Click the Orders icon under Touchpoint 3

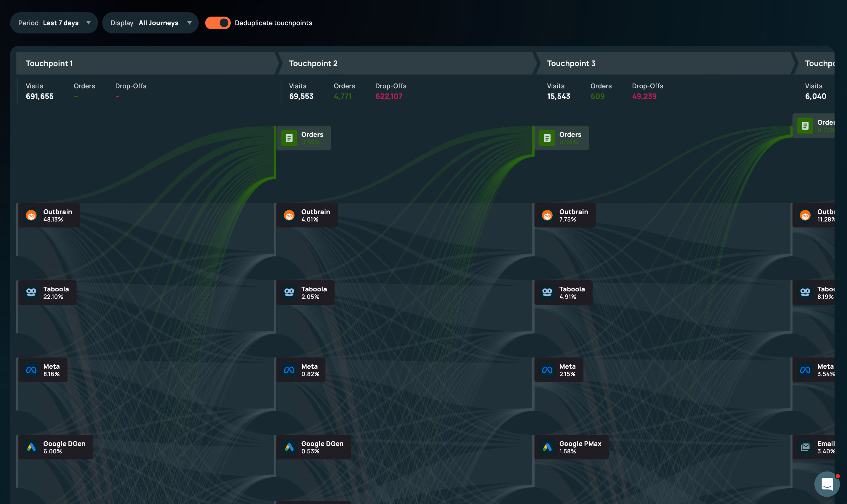pos(547,138)
